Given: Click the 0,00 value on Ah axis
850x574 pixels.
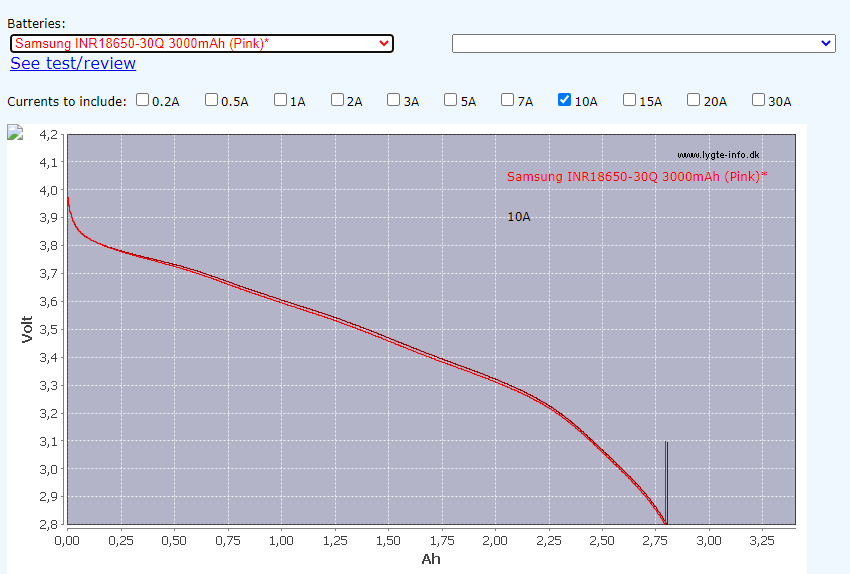Looking at the screenshot, I should click(67, 540).
